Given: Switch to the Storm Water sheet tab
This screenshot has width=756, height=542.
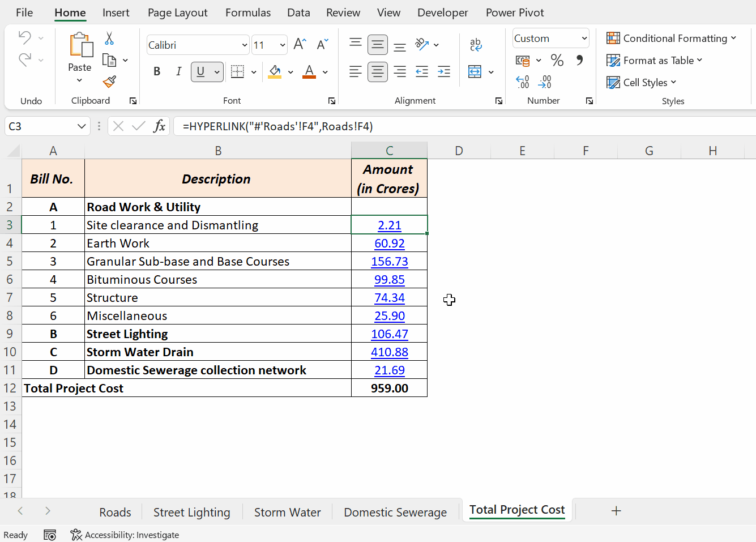Looking at the screenshot, I should (x=287, y=512).
